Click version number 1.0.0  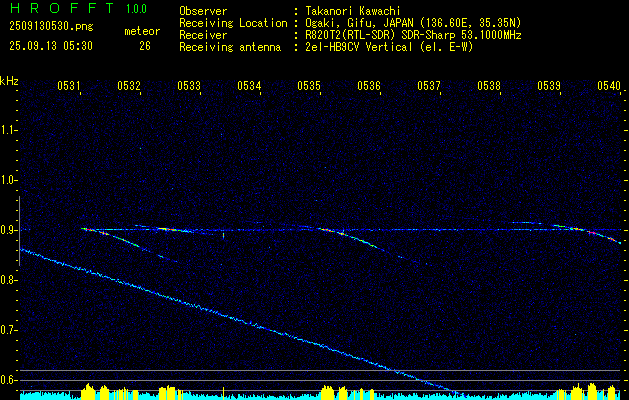pos(136,8)
